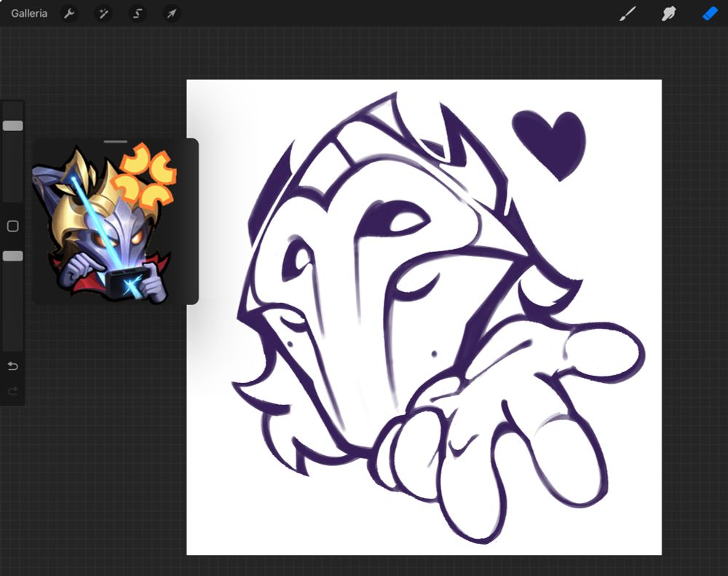Activate the Transform arrow tool
Viewport: 728px width, 576px height.
[x=172, y=13]
